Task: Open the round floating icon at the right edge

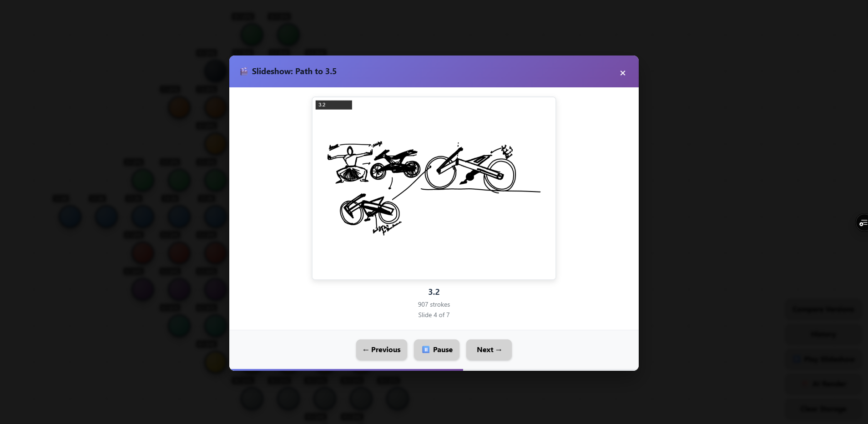Action: pyautogui.click(x=862, y=222)
